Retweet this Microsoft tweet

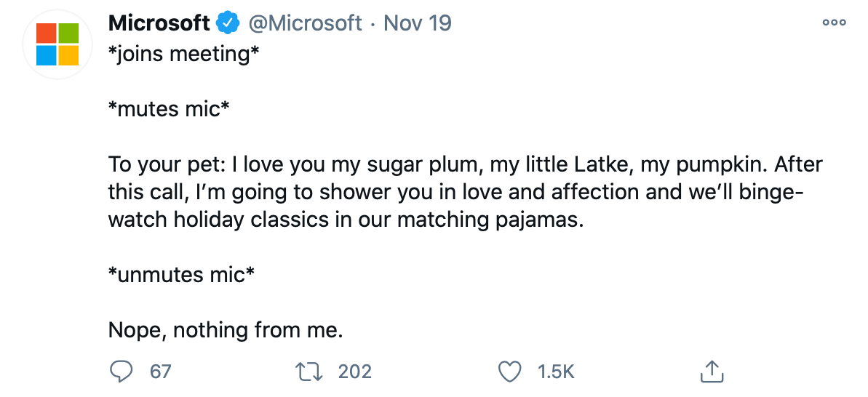pyautogui.click(x=313, y=372)
